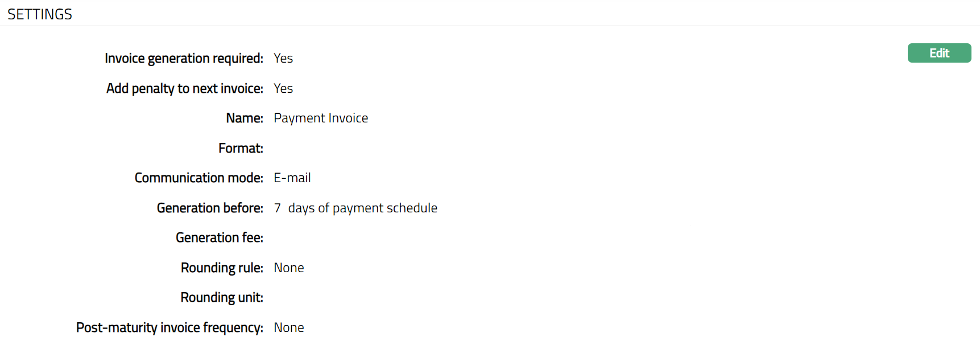Click 'days of payment schedule' text
Screen dimensions: 980x349
coord(363,208)
